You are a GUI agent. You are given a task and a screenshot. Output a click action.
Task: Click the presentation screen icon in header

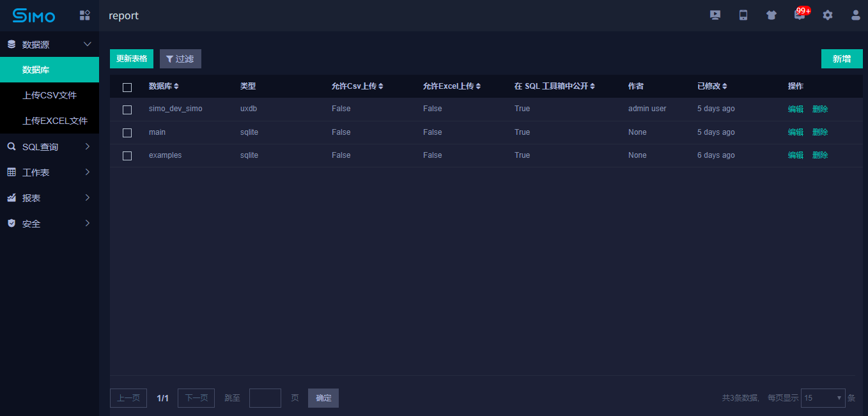point(715,15)
